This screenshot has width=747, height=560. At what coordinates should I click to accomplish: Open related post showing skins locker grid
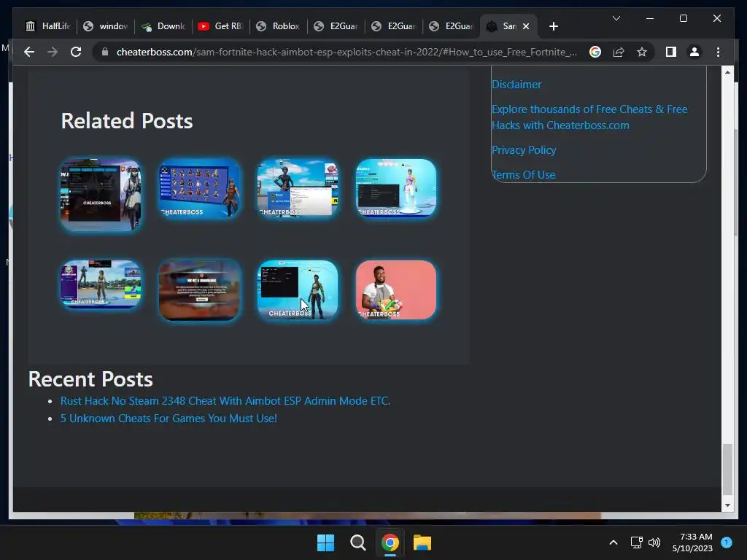(199, 189)
